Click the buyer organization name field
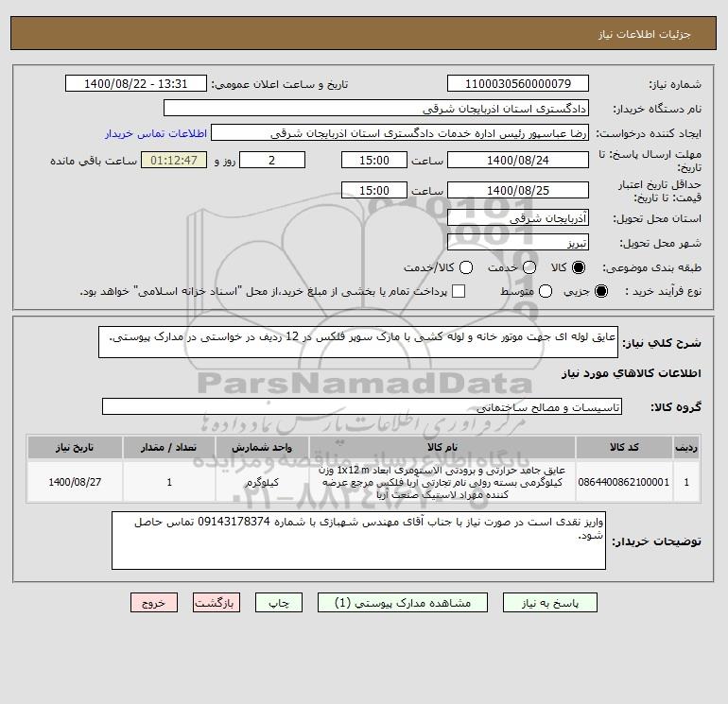This screenshot has height=704, width=728. click(376, 109)
